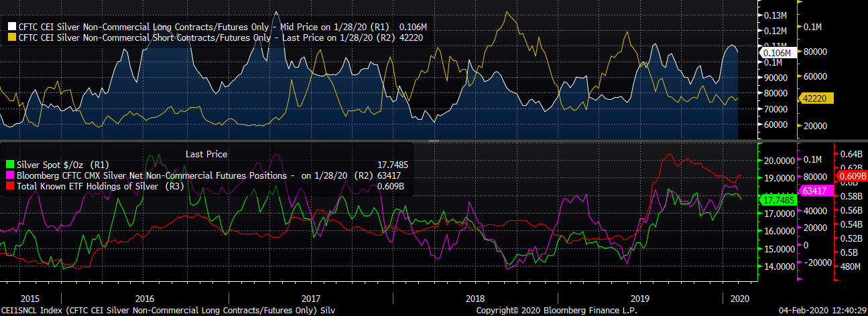Screen dimensions: 868x316
Task: Select the Non-Commercial Short Contracts legend text
Action: pos(222,38)
